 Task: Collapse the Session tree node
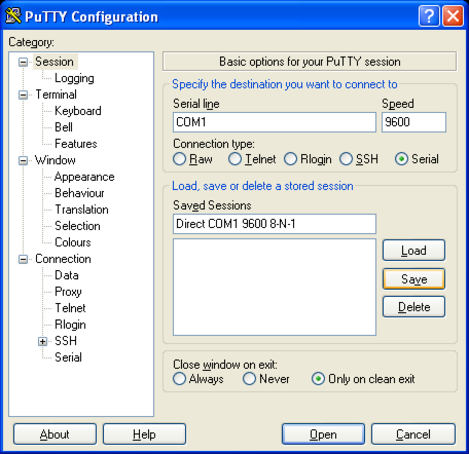click(23, 62)
